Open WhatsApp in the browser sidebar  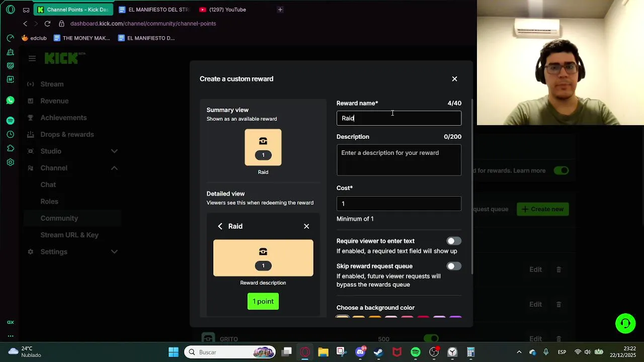(x=10, y=101)
